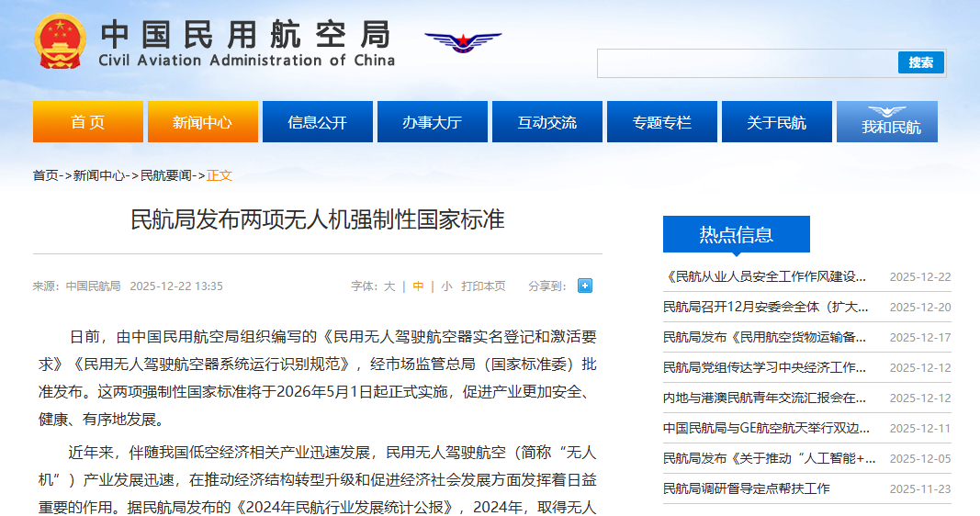Click 民航要闻 in the breadcrumb
The height and width of the screenshot is (516, 980).
165,175
